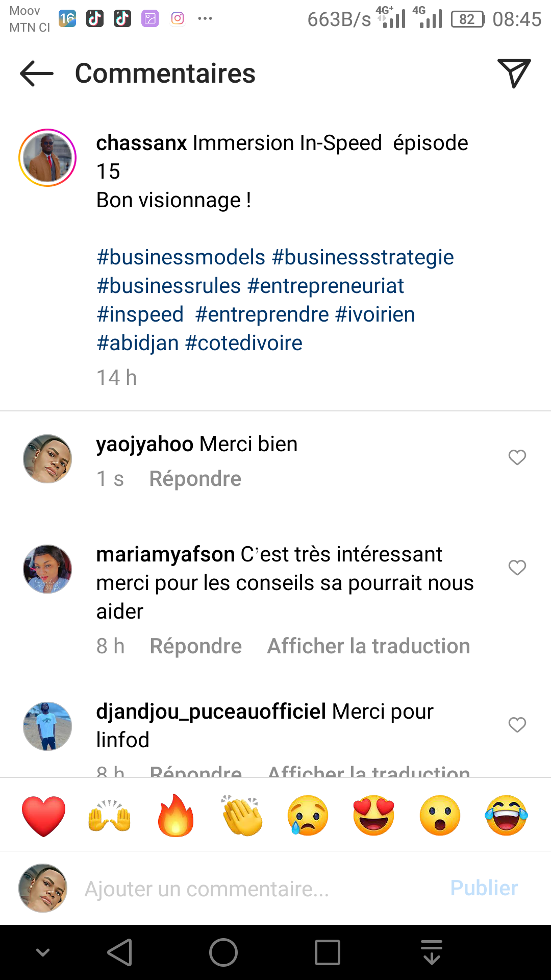Insert the surprised face emoji

point(440,816)
